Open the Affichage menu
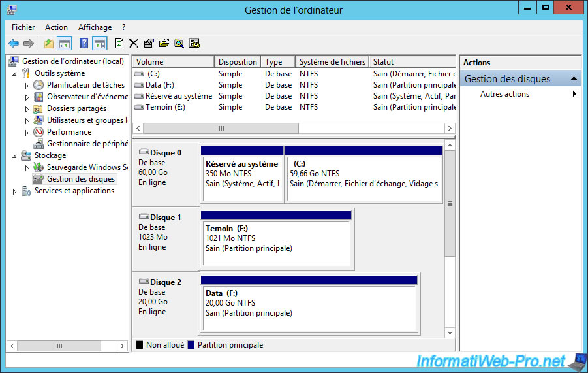The height and width of the screenshot is (373, 588). point(95,27)
